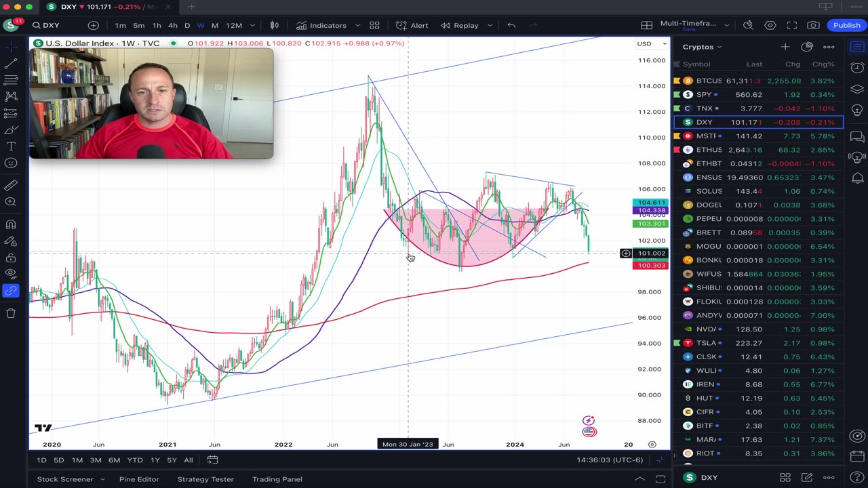Open the Indicators dialog
The width and height of the screenshot is (868, 488).
point(321,25)
